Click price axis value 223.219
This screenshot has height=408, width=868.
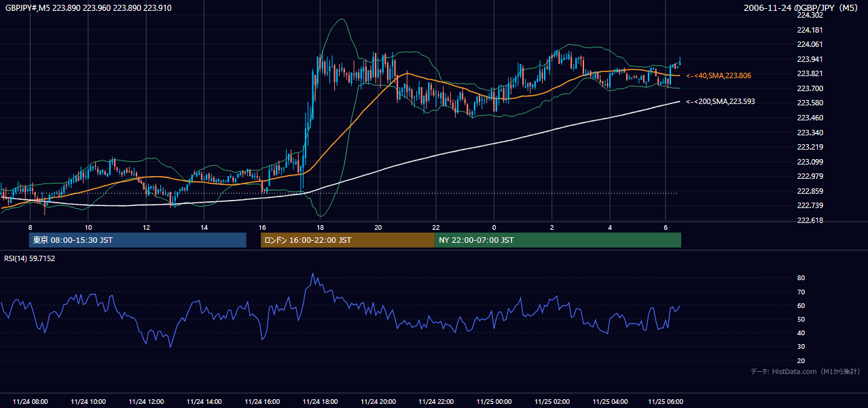tap(810, 147)
